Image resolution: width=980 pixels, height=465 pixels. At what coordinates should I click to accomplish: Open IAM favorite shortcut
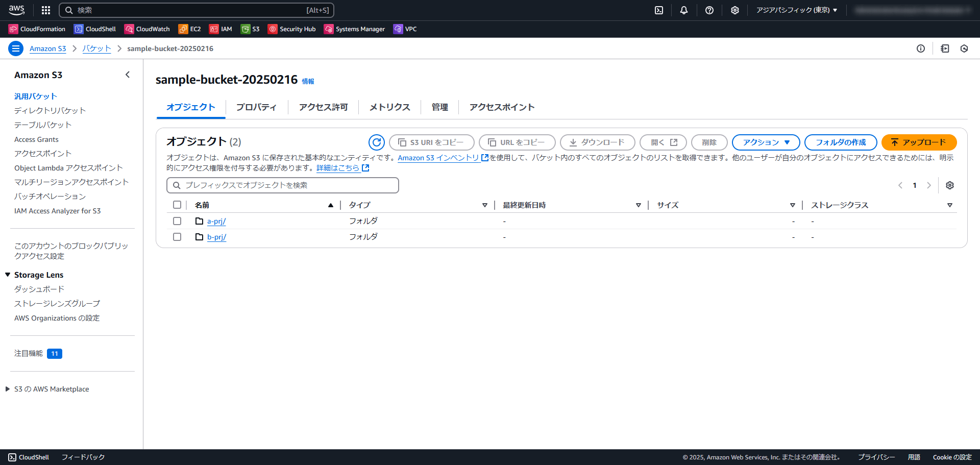[220, 29]
